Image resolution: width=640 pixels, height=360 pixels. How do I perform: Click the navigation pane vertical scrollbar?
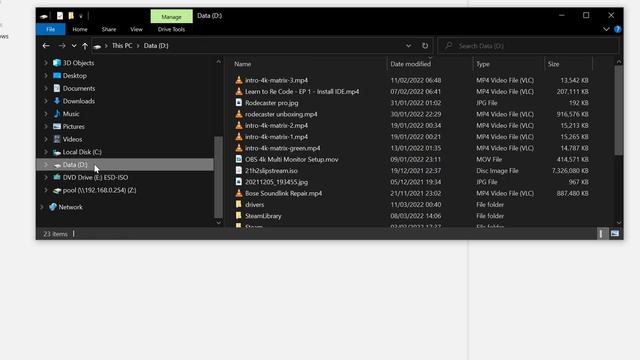click(x=218, y=177)
